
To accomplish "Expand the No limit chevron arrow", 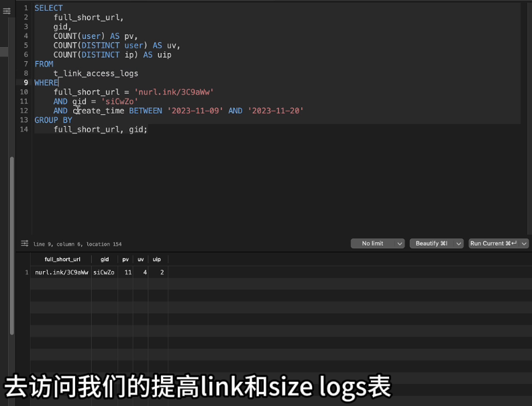I will click(400, 244).
